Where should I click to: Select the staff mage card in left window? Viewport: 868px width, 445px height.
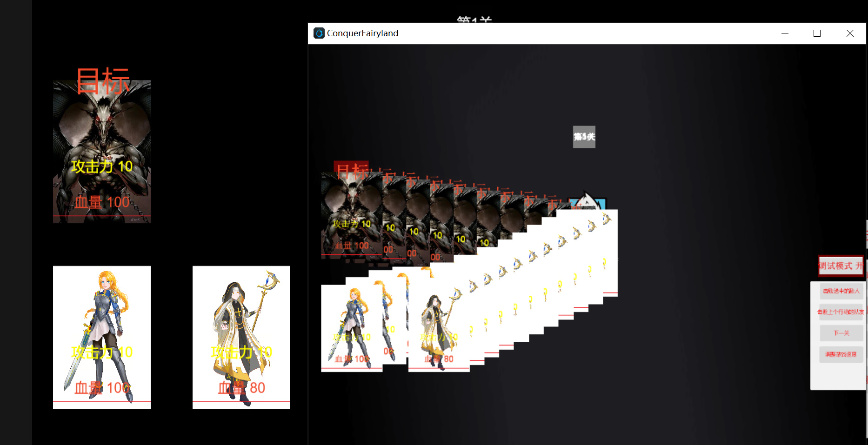pyautogui.click(x=241, y=337)
